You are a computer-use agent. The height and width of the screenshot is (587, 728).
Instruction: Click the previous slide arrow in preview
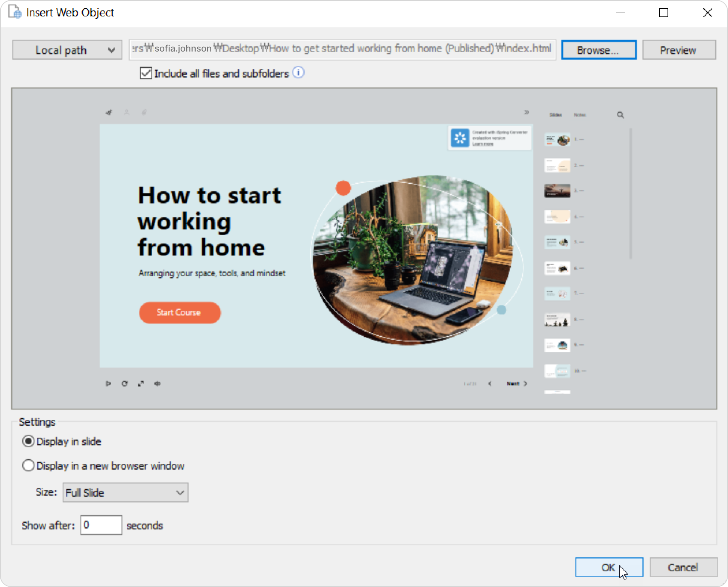click(490, 383)
